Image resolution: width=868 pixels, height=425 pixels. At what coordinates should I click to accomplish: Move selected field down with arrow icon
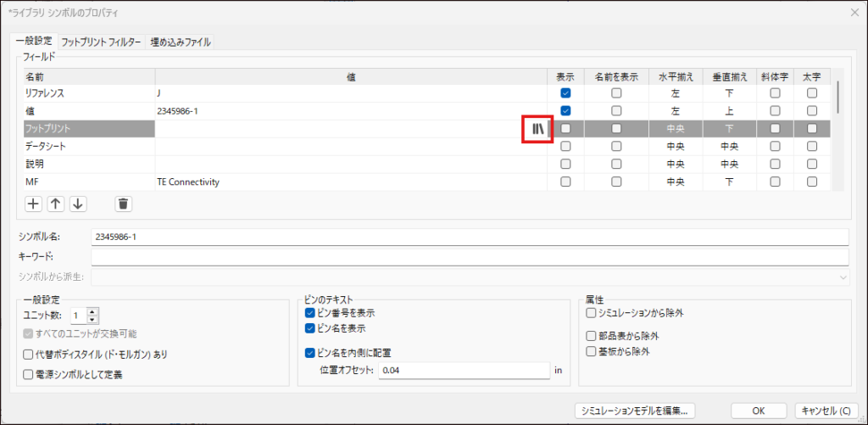(77, 204)
